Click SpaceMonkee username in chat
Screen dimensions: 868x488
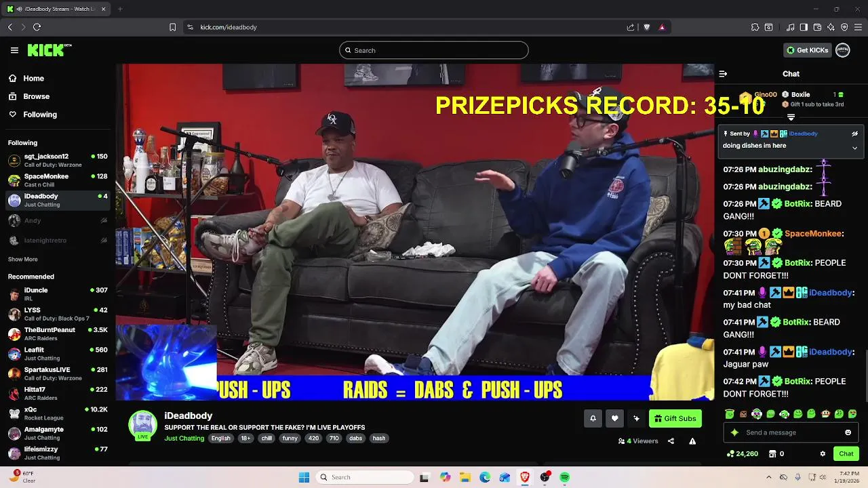click(x=813, y=233)
